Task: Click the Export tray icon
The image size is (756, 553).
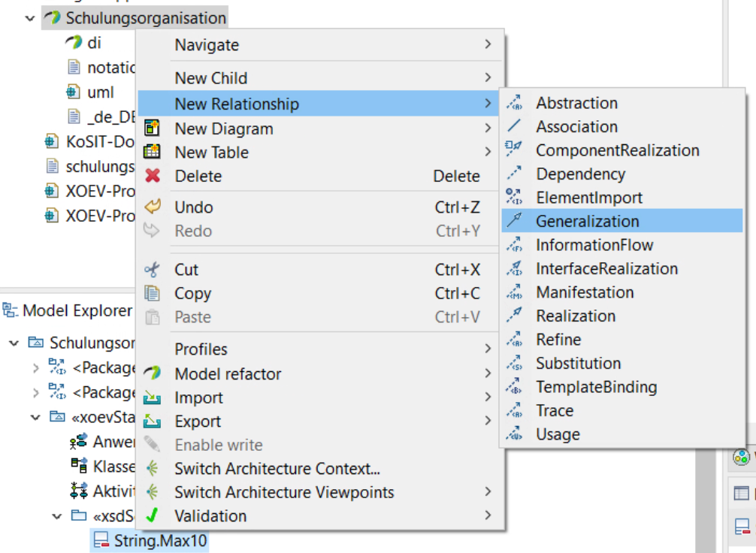Action: [152, 421]
